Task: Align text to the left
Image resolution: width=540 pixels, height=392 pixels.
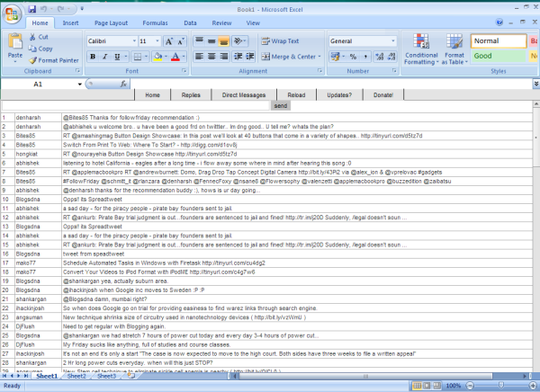Action: pos(200,56)
